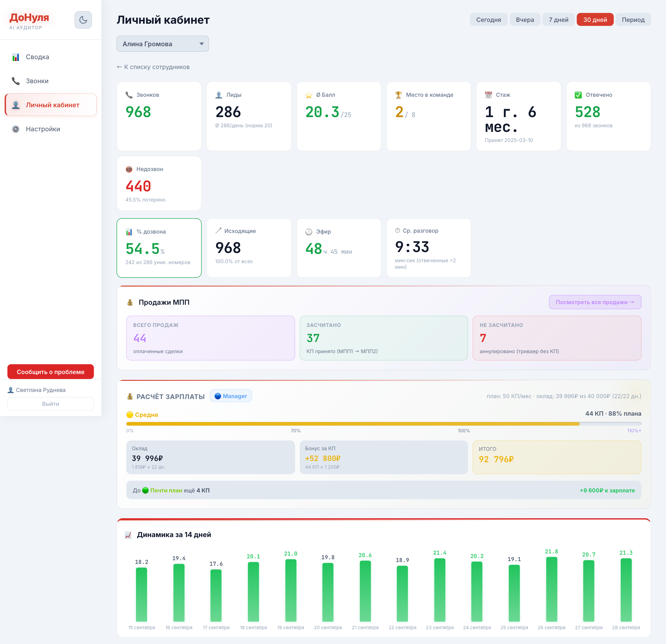Go back via К списку сотрудников link
The height and width of the screenshot is (644, 666).
tap(153, 67)
